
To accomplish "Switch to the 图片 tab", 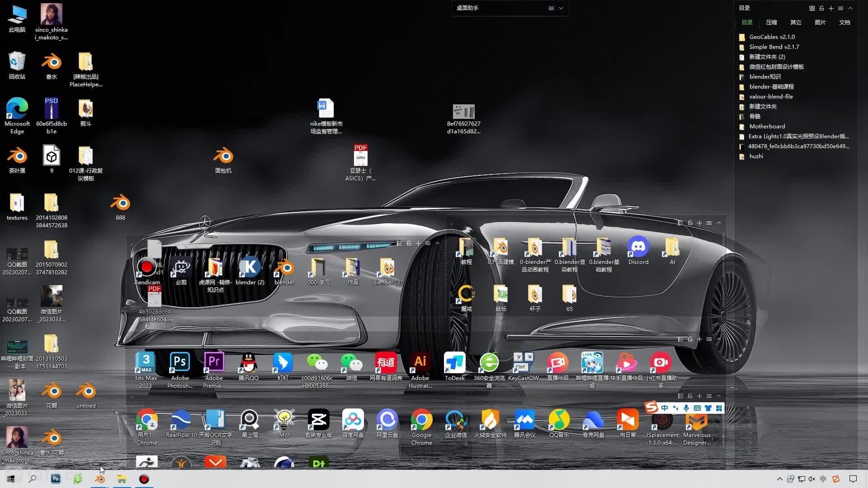I will (x=820, y=22).
